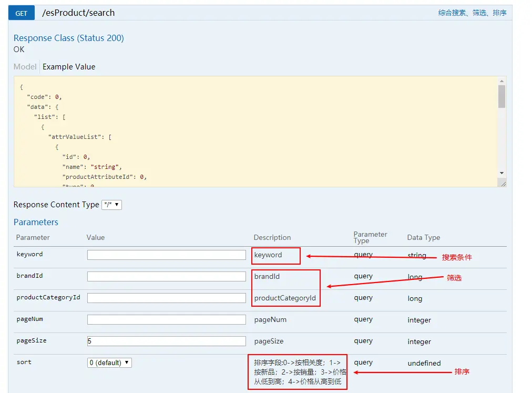Click the GET method badge
This screenshot has height=393, width=532.
(x=22, y=13)
